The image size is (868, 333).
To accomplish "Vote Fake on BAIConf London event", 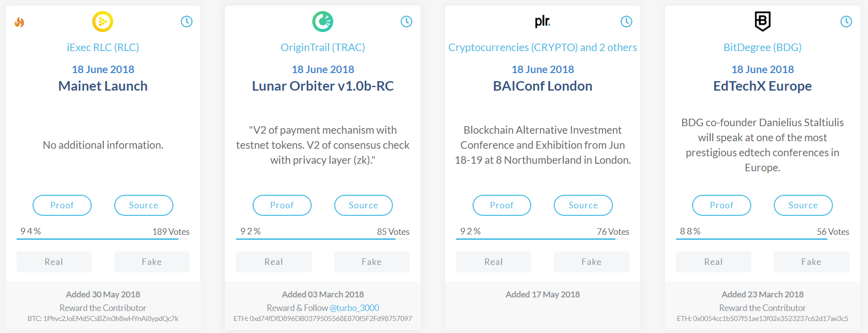I will [591, 262].
